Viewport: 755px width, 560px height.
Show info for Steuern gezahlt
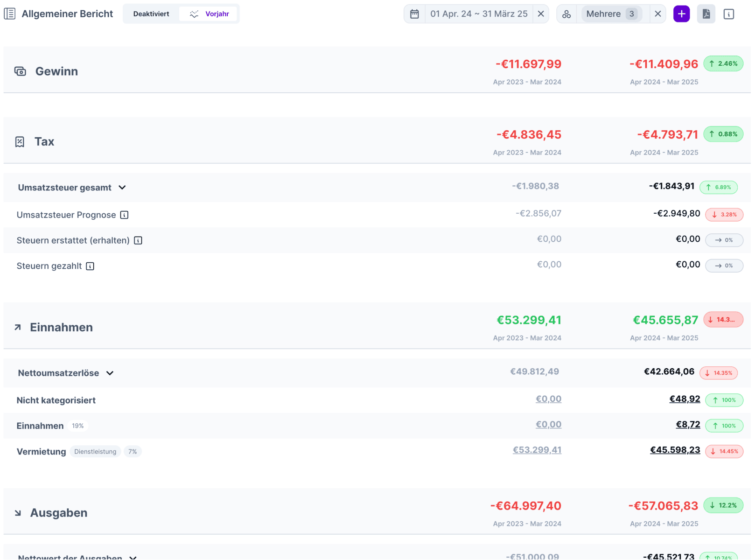(x=90, y=266)
